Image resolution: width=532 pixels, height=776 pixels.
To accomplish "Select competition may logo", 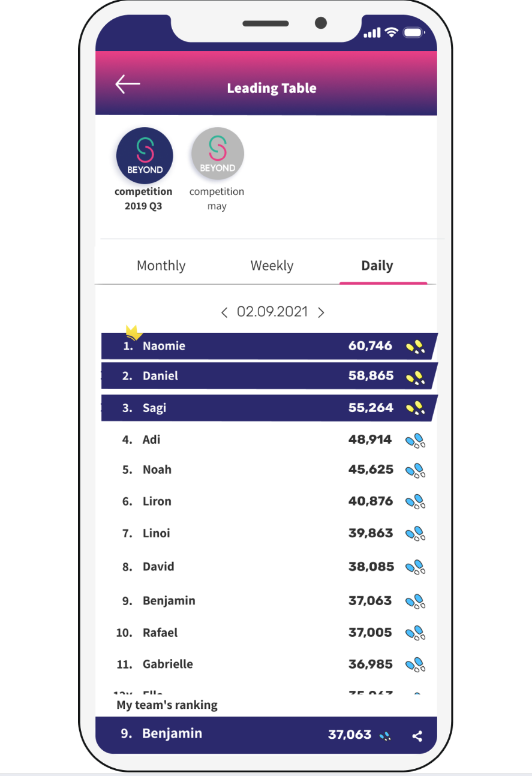I will 217,154.
